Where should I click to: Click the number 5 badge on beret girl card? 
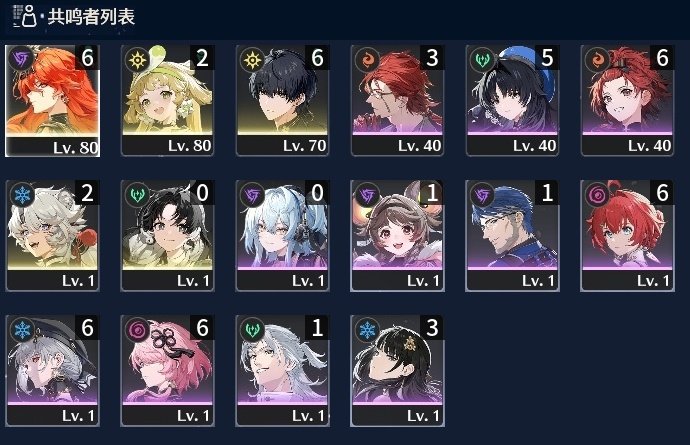click(x=547, y=58)
